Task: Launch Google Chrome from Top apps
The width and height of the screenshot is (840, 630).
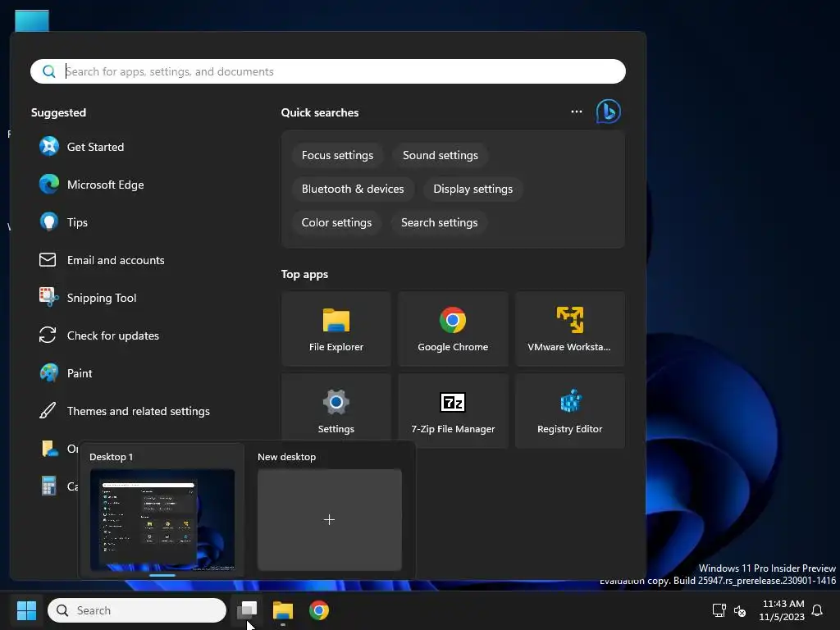Action: 453,330
